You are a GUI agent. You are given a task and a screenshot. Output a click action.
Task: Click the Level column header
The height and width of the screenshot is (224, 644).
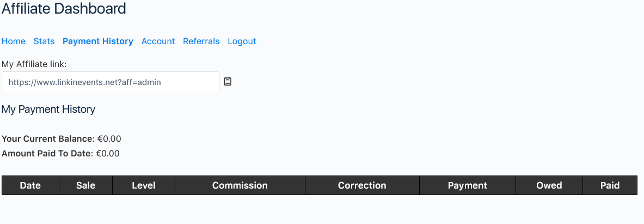click(x=144, y=185)
